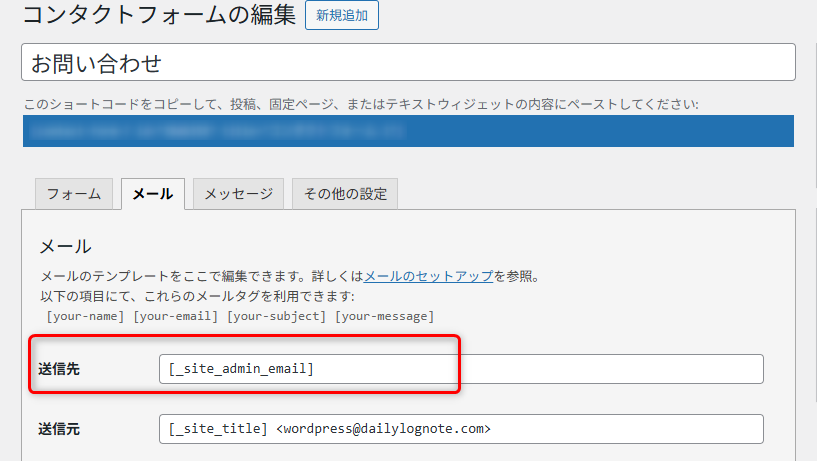Click the 送信先 recipient input field

pyautogui.click(x=460, y=369)
